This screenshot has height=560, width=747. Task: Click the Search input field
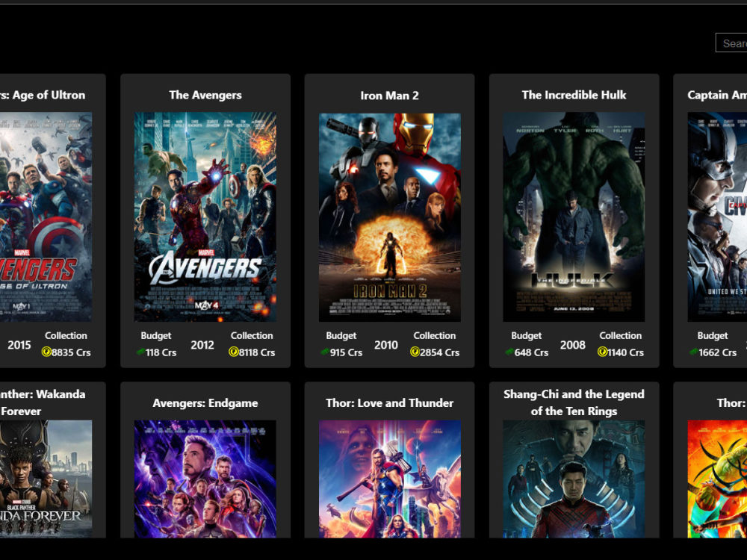click(731, 43)
